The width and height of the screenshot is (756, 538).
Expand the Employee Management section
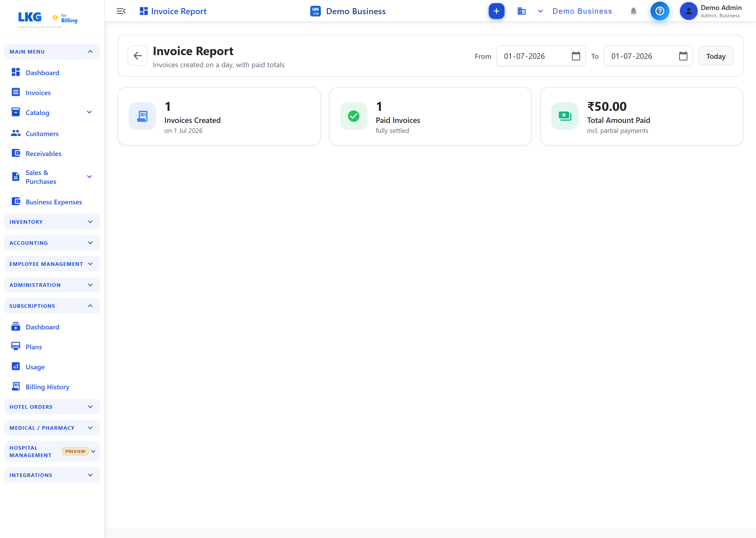(x=52, y=264)
